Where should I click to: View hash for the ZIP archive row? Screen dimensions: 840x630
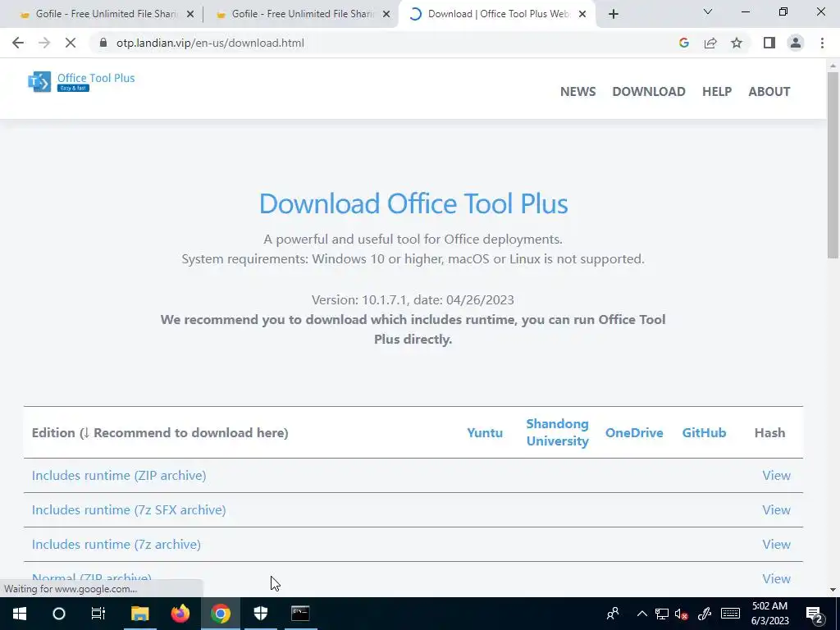click(x=776, y=476)
